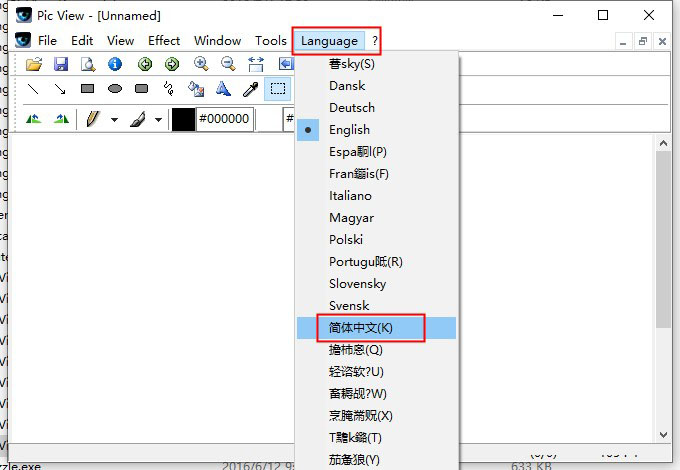
Task: Open the Pencil tool dropdown arrow
Action: 114,119
